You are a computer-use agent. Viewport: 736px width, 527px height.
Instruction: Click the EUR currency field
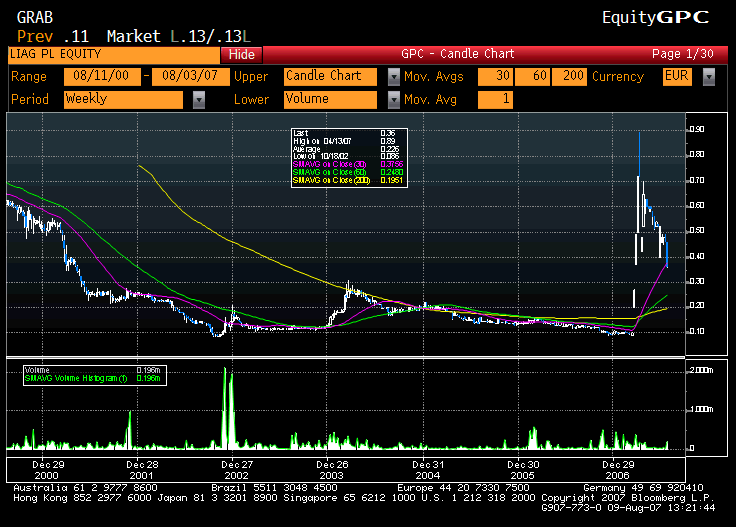[677, 76]
